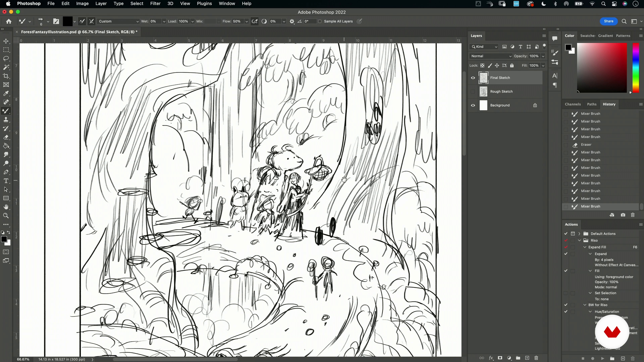This screenshot has height=362, width=644.
Task: Hide the Background layer
Action: point(473,105)
